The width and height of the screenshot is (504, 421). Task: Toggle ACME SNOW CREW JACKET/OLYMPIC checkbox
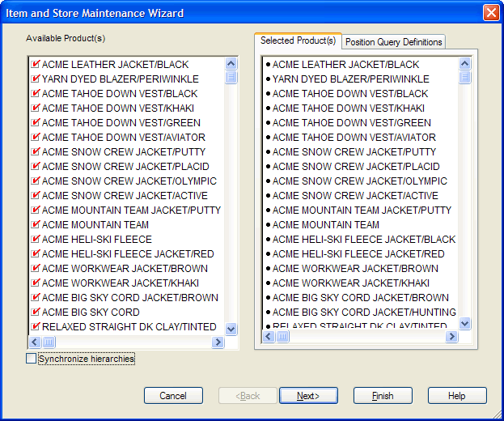coord(36,181)
